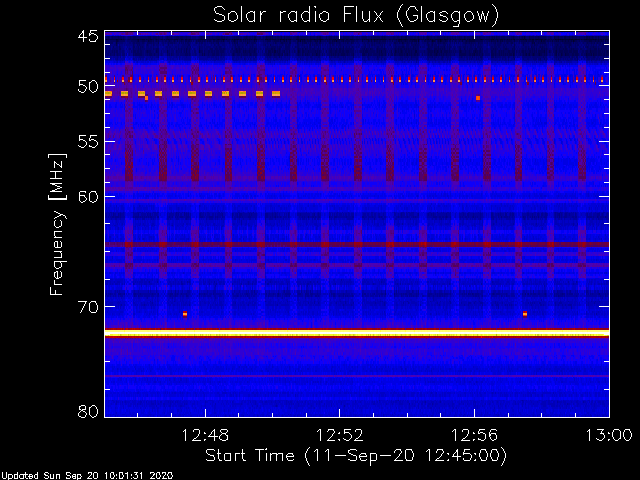Click the 55 MHz frequency tick label

[88, 142]
